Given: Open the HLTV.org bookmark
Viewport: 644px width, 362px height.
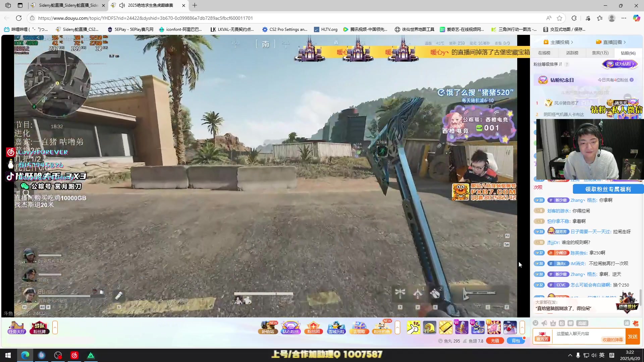Looking at the screenshot, I should [x=326, y=29].
